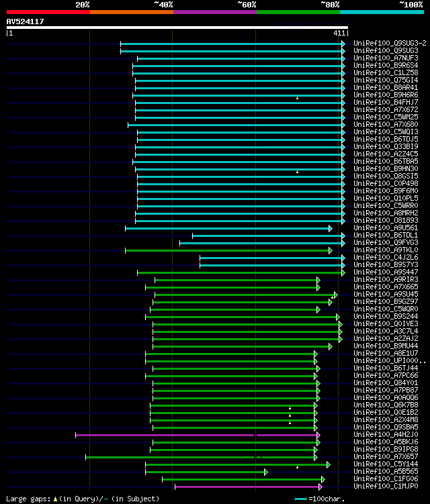Image resolution: width=430 pixels, height=504 pixels.
Task: Open UniRef100_B9S244 entry
Action: point(386,317)
